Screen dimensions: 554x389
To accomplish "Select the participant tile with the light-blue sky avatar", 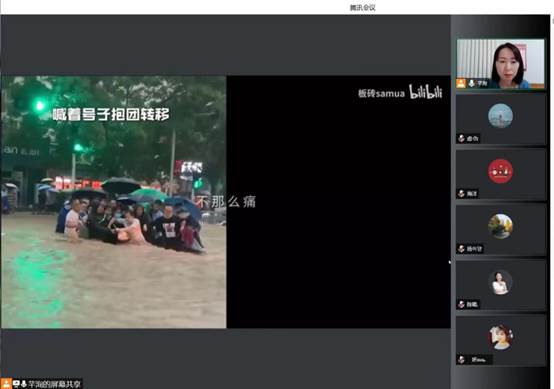I will tap(500, 119).
